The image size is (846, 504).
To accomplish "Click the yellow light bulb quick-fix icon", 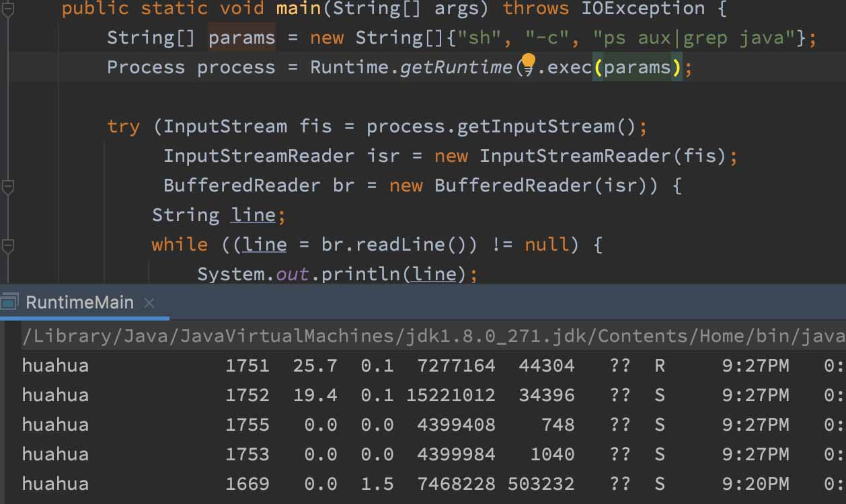I will click(528, 62).
